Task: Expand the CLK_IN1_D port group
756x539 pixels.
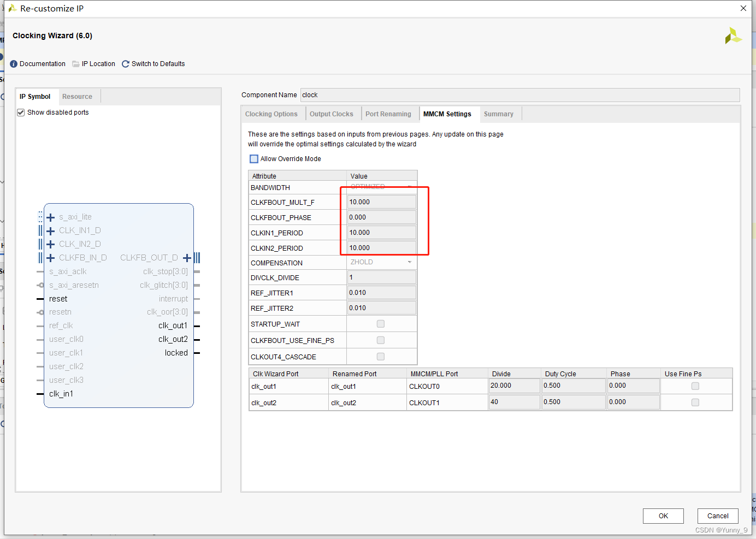Action: tap(50, 230)
